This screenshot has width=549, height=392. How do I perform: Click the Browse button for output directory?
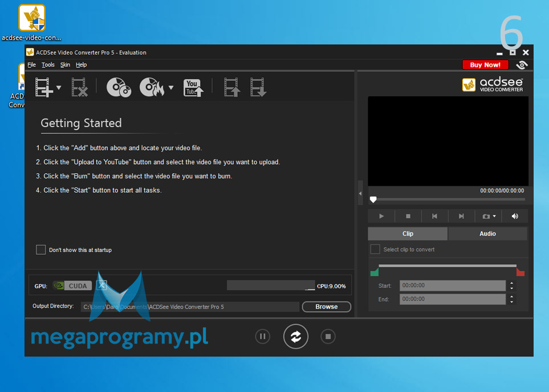(x=326, y=307)
